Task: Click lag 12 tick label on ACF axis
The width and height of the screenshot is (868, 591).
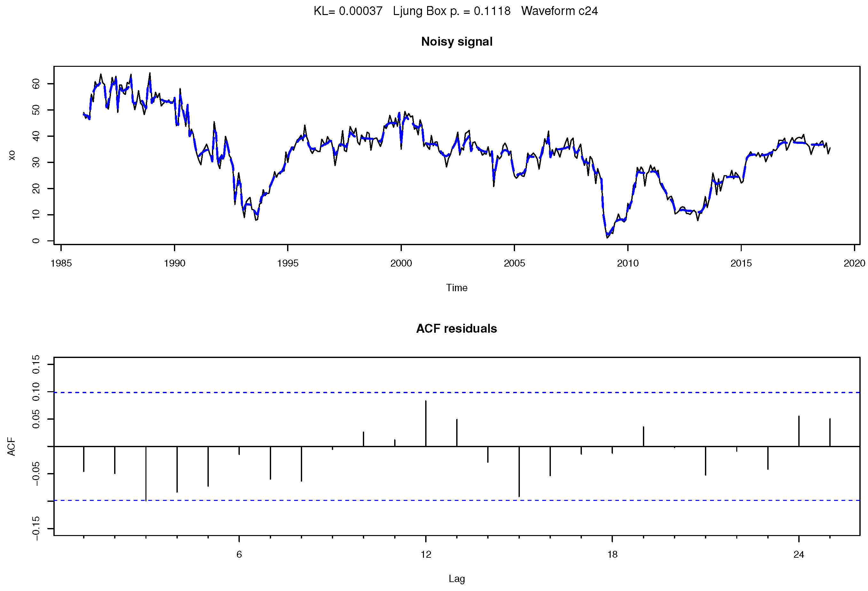Action: click(426, 555)
